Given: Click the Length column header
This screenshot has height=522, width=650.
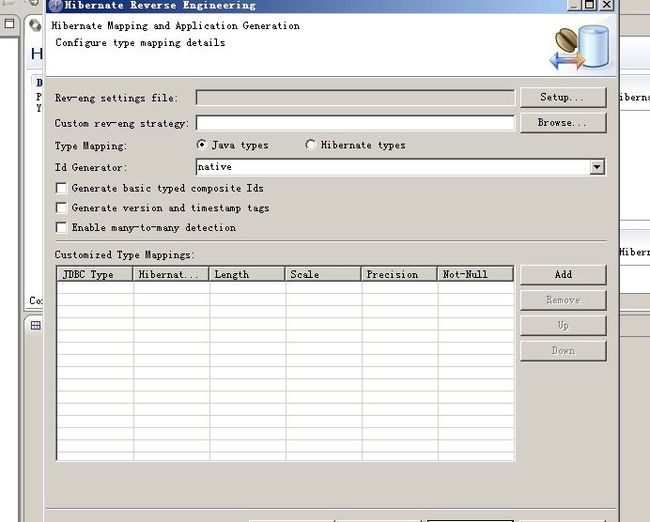Looking at the screenshot, I should pos(247,274).
